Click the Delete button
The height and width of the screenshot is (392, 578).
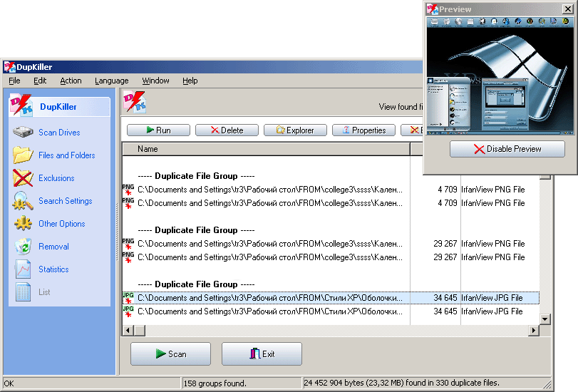coord(227,130)
